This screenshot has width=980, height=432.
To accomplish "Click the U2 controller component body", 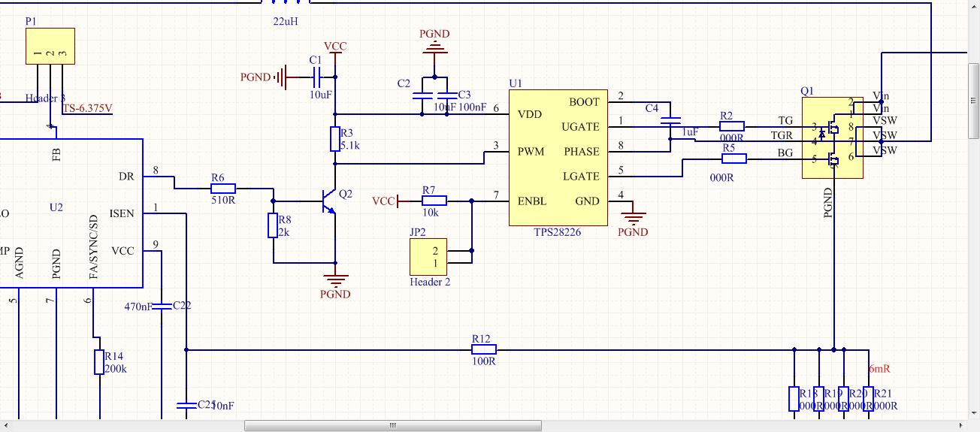I will click(71, 213).
